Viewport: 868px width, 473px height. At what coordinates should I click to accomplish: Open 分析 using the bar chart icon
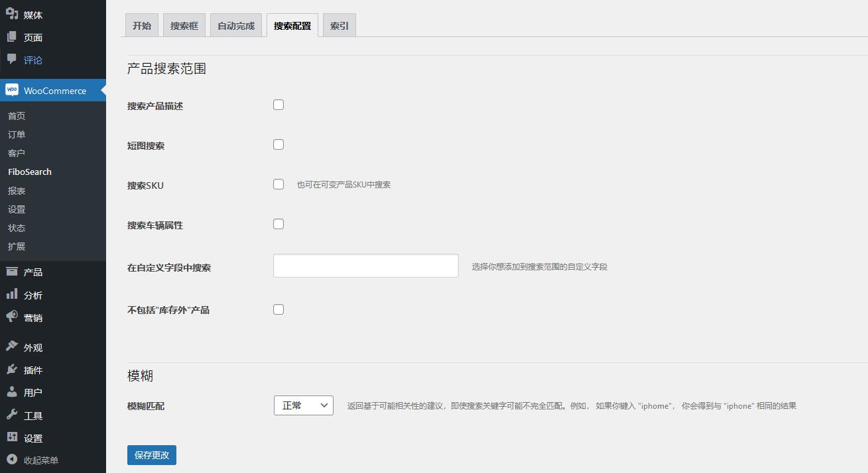click(12, 295)
